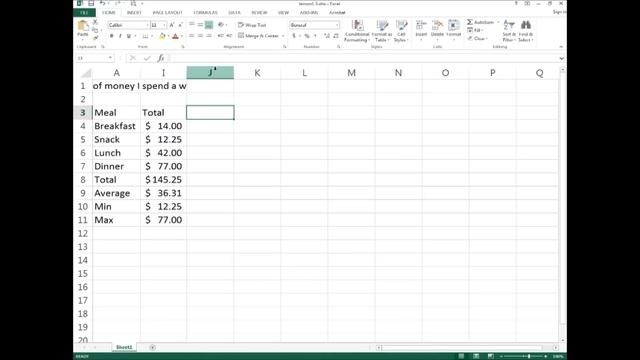Toggle Center horizontal alignment

[x=200, y=36]
